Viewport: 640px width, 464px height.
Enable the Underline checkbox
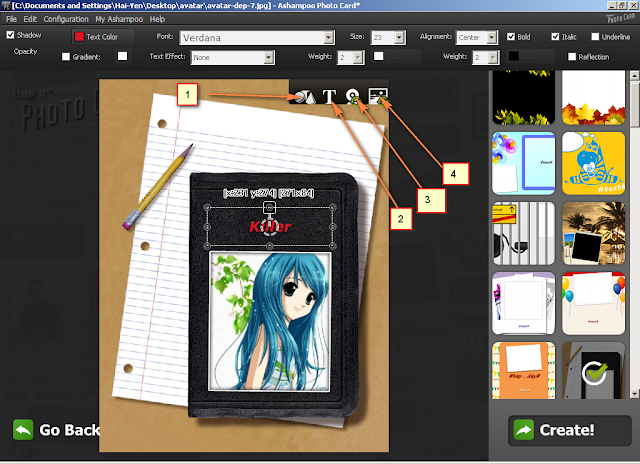595,37
